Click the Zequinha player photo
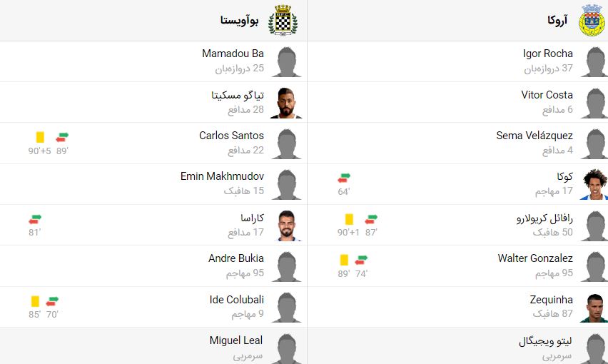 click(x=593, y=308)
